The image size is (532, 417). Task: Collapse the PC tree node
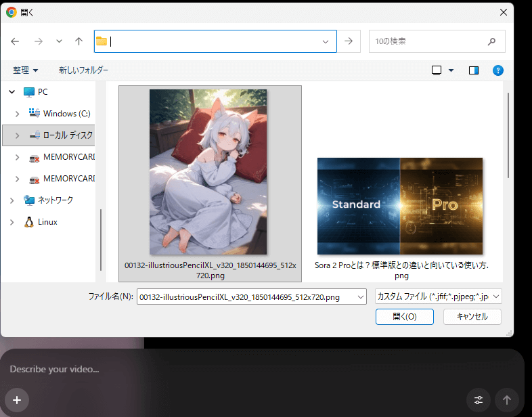click(11, 92)
